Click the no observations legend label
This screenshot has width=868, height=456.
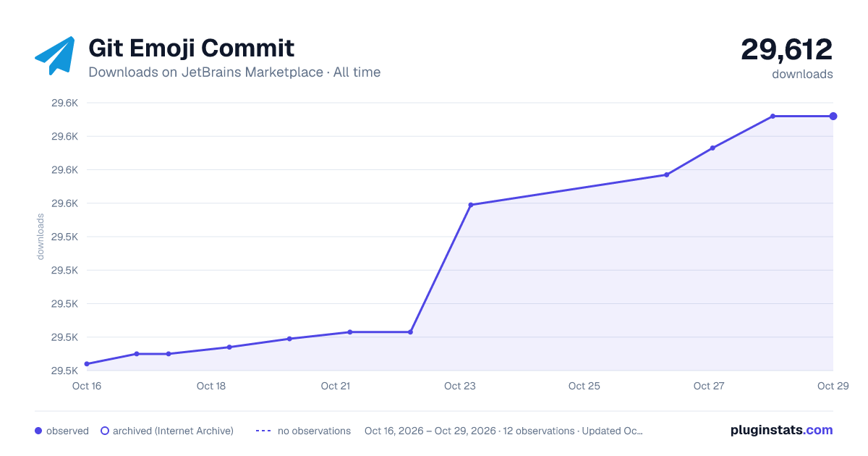(x=314, y=431)
